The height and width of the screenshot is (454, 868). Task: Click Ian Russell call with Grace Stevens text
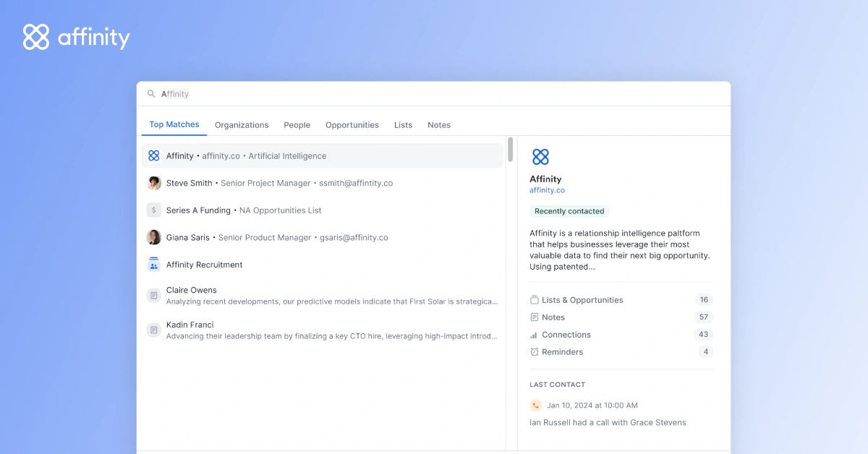608,422
